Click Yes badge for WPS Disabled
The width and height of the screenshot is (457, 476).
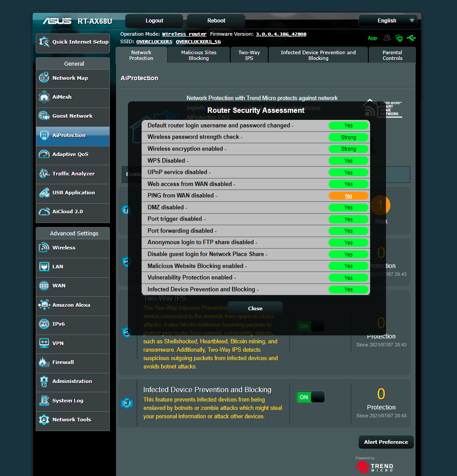point(348,160)
